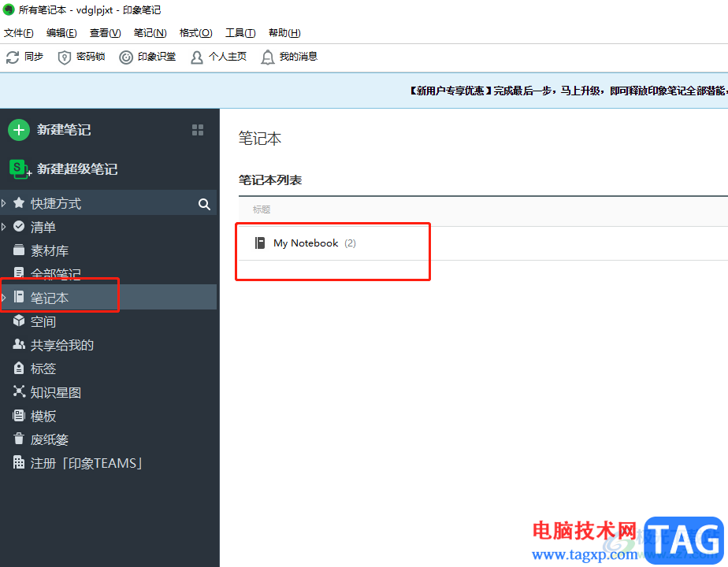The height and width of the screenshot is (567, 728).
Task: Open the 文件(F) menu
Action: coord(19,33)
